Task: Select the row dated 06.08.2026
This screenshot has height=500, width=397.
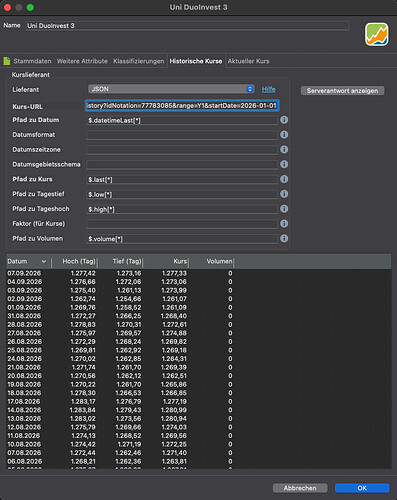Action: pos(199,462)
